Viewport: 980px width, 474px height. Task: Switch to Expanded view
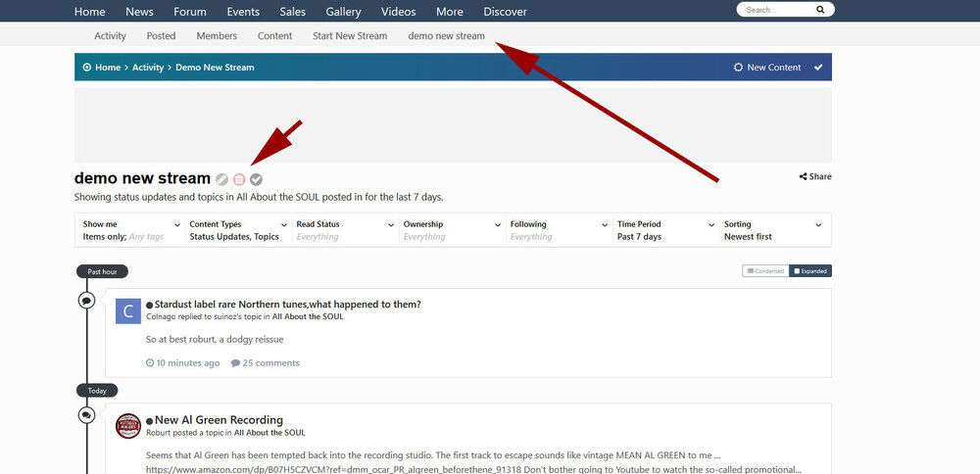click(810, 271)
